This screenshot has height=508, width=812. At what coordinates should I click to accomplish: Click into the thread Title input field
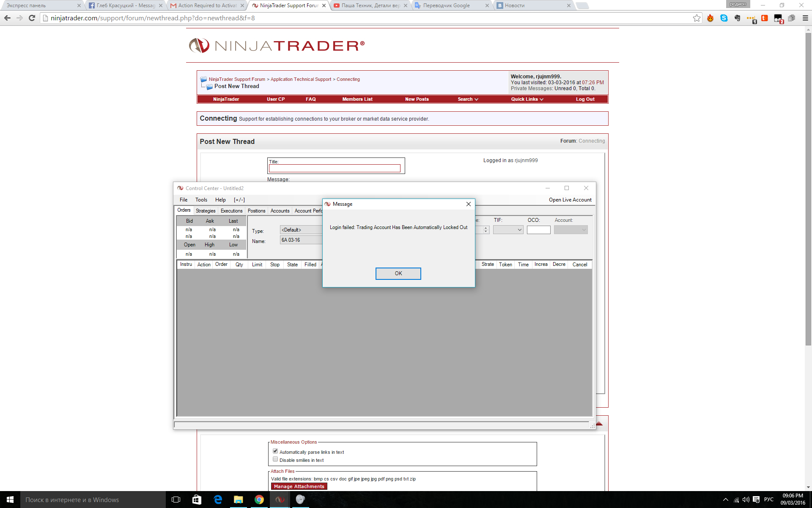coord(335,168)
